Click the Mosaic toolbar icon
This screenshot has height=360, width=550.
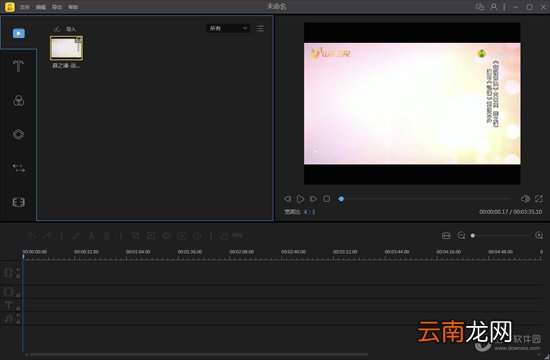point(167,236)
